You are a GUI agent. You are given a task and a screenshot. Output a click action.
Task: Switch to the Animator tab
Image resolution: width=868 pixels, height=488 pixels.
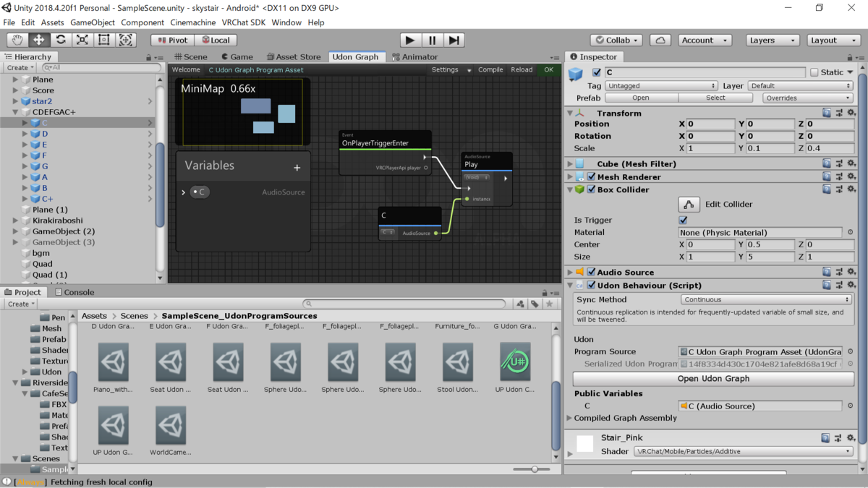[x=414, y=56]
